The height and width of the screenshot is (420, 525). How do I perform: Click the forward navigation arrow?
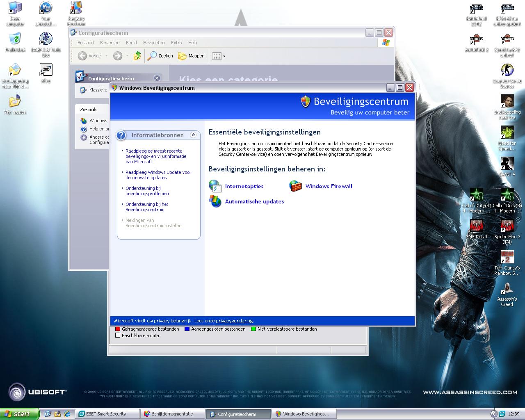pos(118,56)
